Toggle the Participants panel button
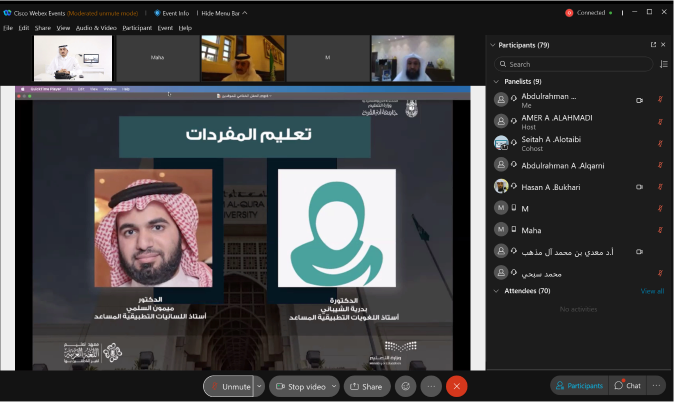The height and width of the screenshot is (402, 674). point(579,386)
